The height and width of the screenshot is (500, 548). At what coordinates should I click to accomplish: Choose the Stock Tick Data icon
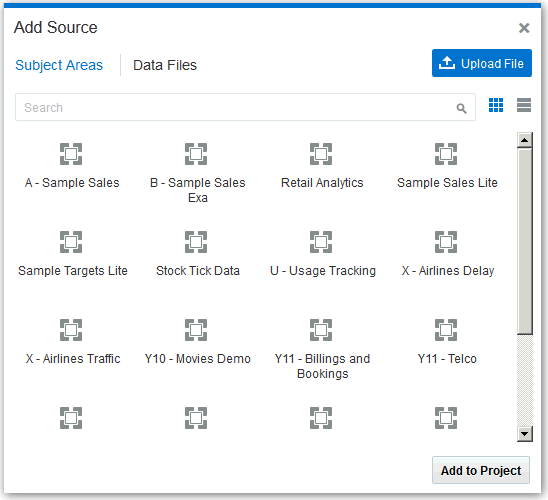tap(196, 242)
